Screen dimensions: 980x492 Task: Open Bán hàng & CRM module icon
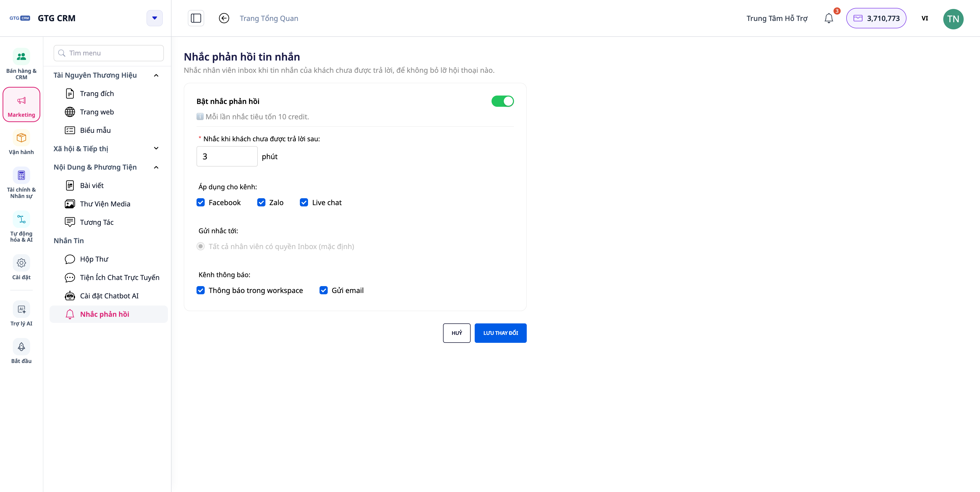(21, 56)
